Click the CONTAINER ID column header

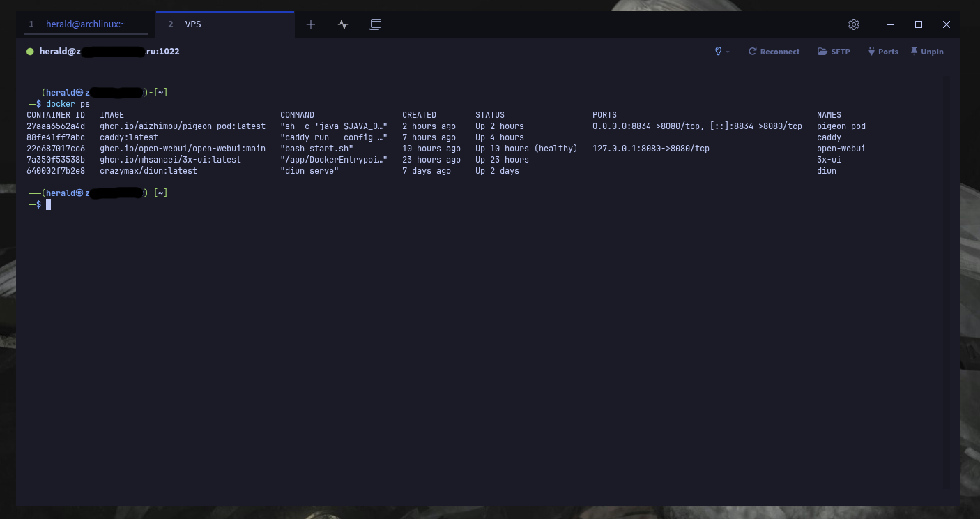point(56,115)
